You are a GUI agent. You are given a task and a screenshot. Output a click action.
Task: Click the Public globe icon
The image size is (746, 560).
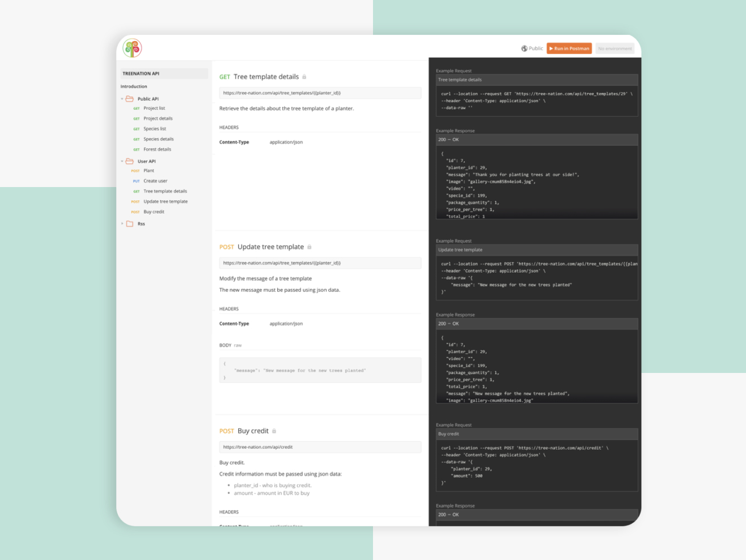click(x=524, y=48)
